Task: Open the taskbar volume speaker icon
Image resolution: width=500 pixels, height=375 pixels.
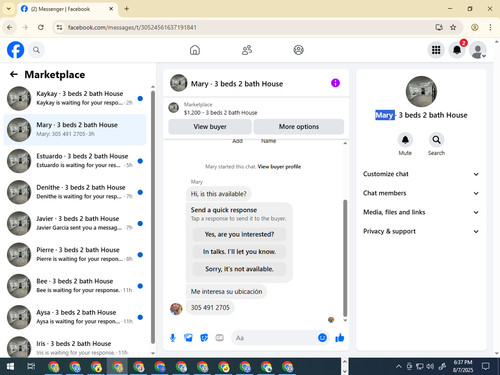Action: tap(430, 367)
